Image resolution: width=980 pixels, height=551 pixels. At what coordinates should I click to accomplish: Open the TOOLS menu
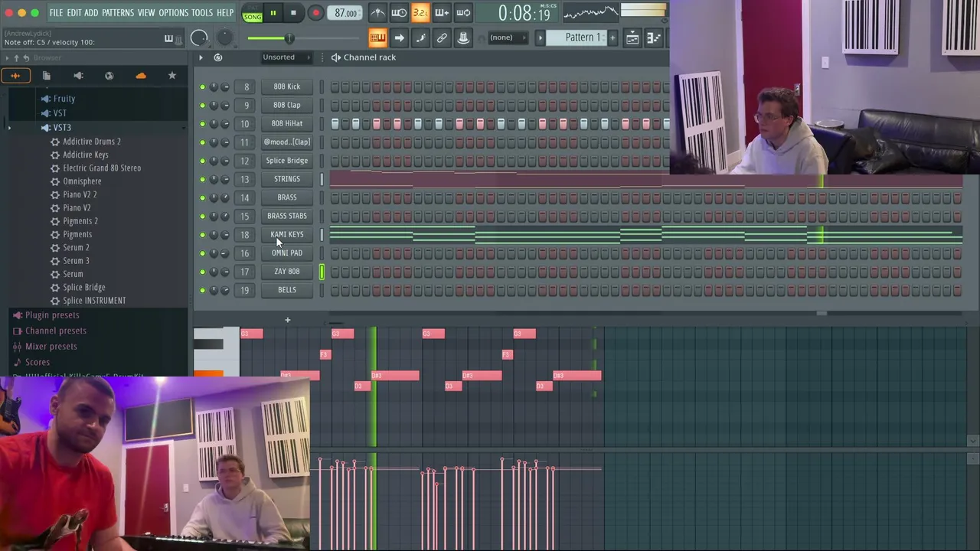click(x=202, y=13)
